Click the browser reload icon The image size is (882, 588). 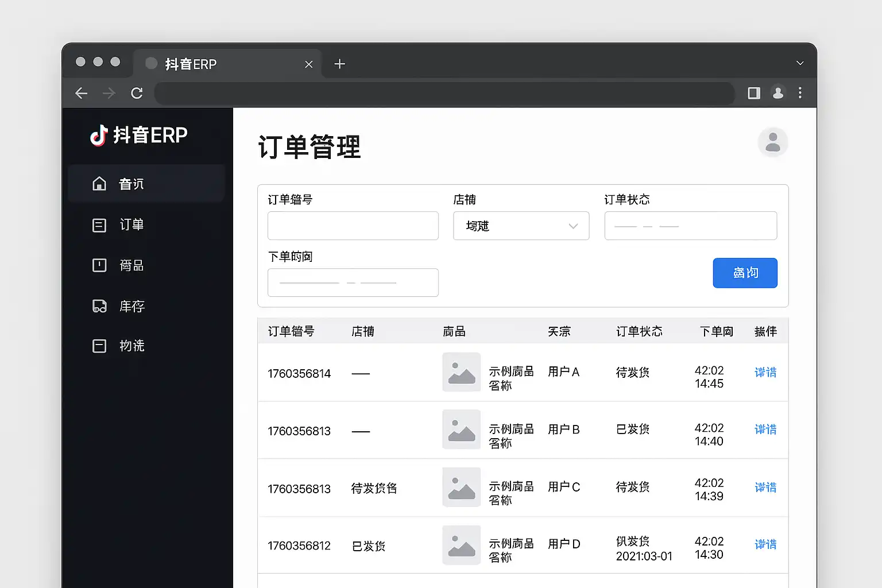[137, 93]
